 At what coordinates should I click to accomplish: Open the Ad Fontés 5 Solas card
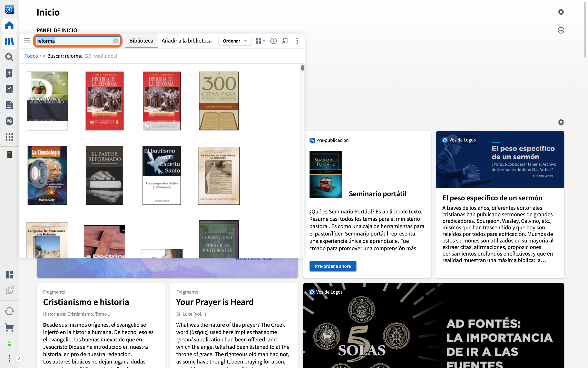pyautogui.click(x=433, y=325)
